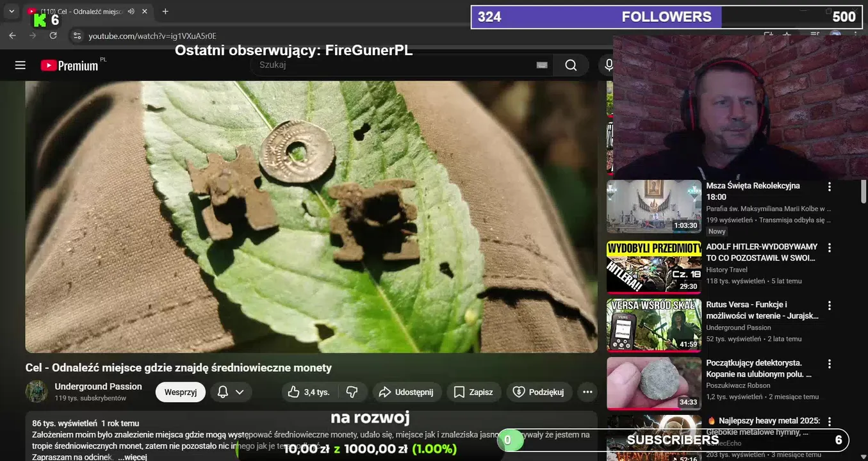Screen dimensions: 868x461
Task: Open History Travel channel link
Action: (x=726, y=270)
